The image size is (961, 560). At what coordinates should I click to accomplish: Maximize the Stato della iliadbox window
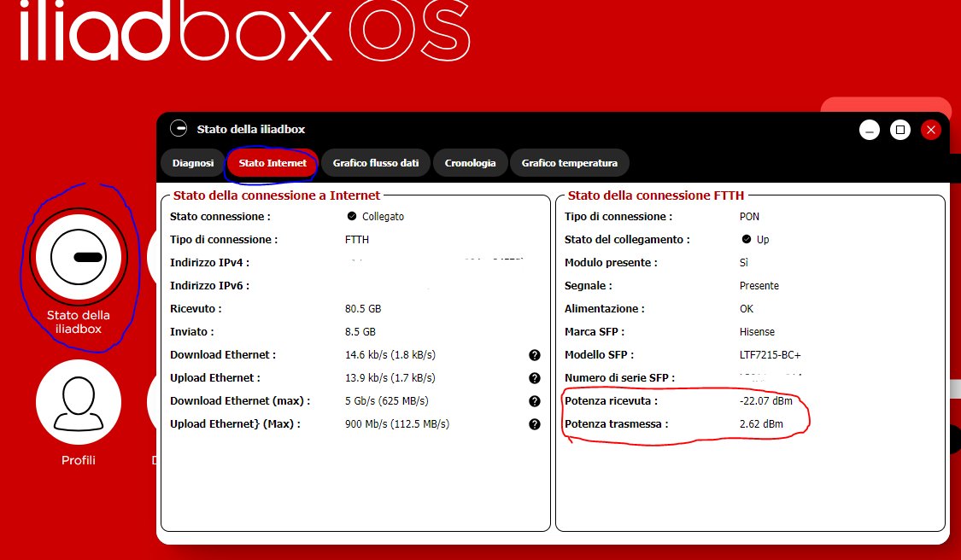tap(899, 130)
